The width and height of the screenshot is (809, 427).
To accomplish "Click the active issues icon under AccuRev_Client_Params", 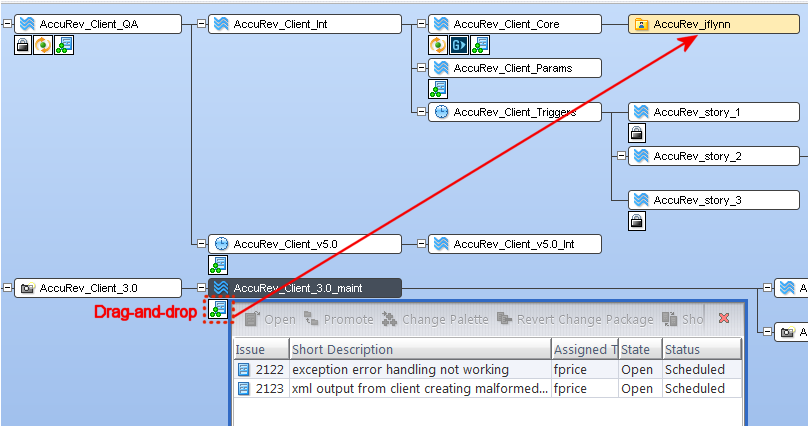I will coord(438,89).
